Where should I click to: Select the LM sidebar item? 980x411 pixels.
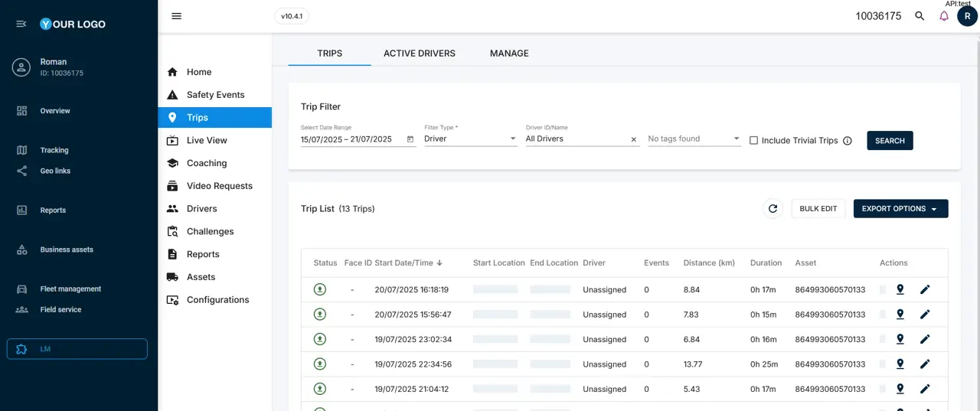tap(77, 349)
